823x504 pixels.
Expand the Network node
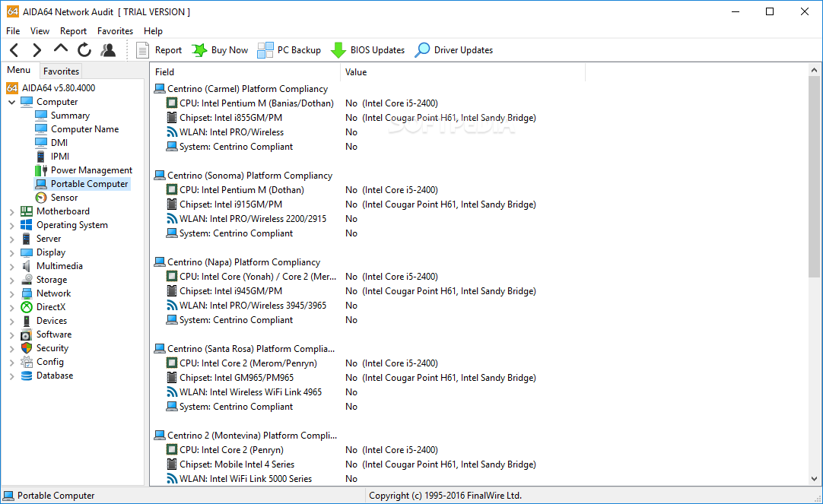[x=11, y=293]
